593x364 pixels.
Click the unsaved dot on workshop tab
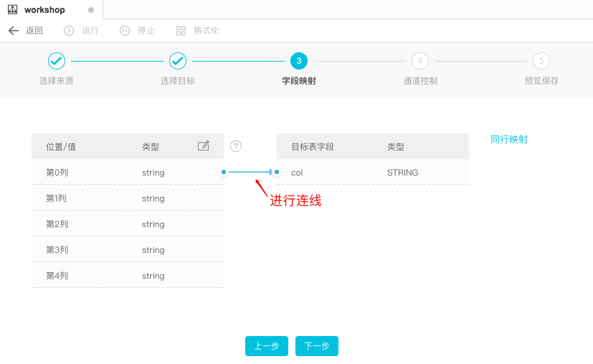coord(91,10)
